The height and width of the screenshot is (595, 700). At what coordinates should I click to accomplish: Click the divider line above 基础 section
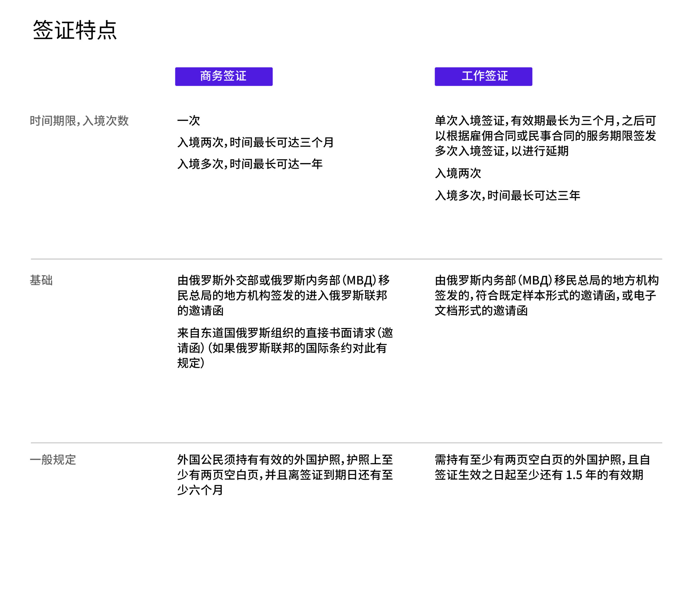pos(346,259)
